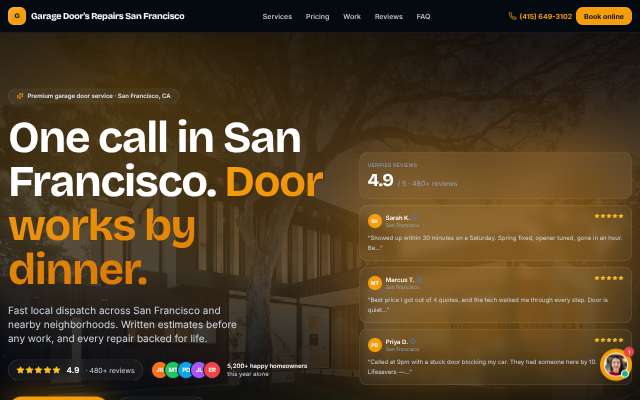Click Priya D.'s five-star rating
Screen dimensions: 640x400
pyautogui.click(x=609, y=340)
